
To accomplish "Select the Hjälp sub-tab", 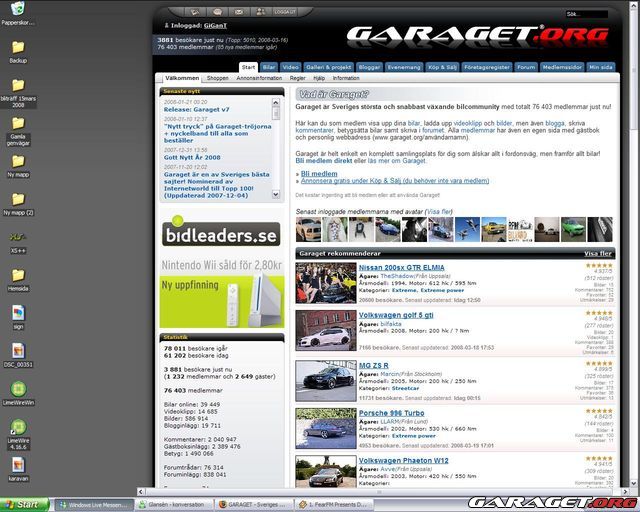I will pyautogui.click(x=319, y=78).
